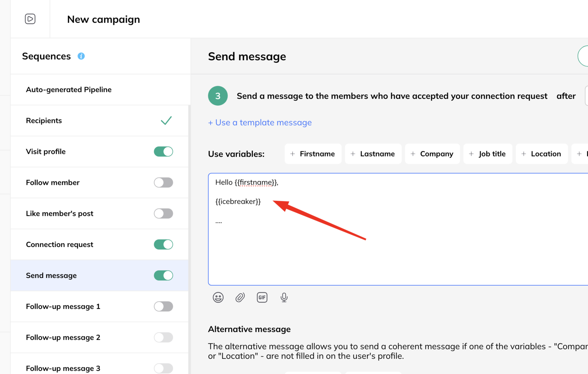Enable Follow-up message 1 toggle
This screenshot has width=588, height=374.
[164, 306]
